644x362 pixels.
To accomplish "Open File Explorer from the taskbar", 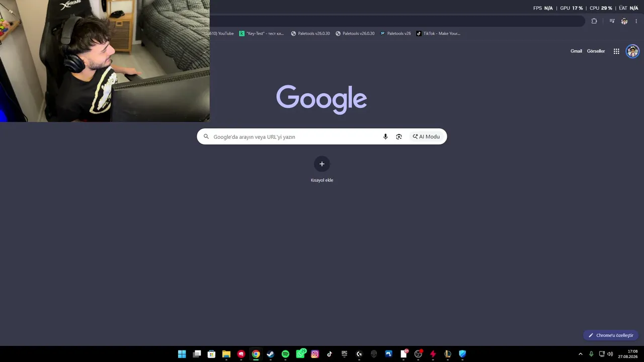I will 226,354.
